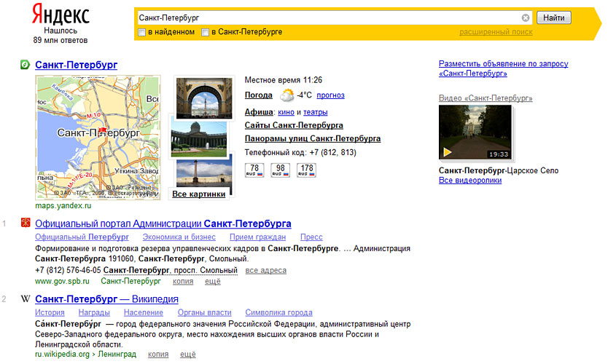The width and height of the screenshot is (616, 364).
Task: Open the 'Награды' sitelink
Action: [94, 312]
